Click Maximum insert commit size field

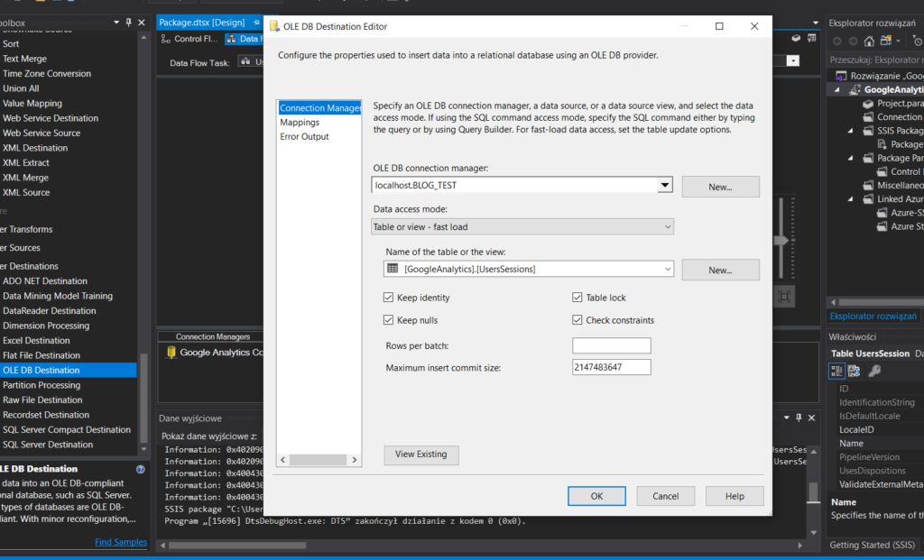coord(611,367)
